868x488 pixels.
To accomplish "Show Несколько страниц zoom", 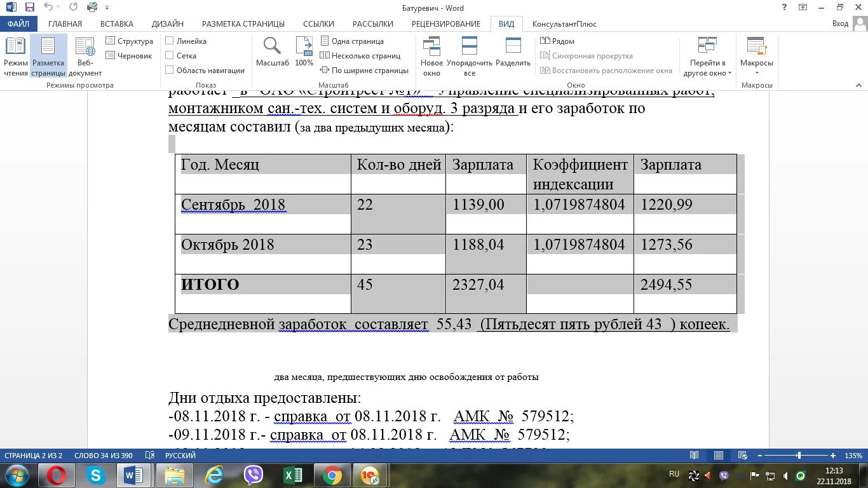I will click(x=360, y=56).
